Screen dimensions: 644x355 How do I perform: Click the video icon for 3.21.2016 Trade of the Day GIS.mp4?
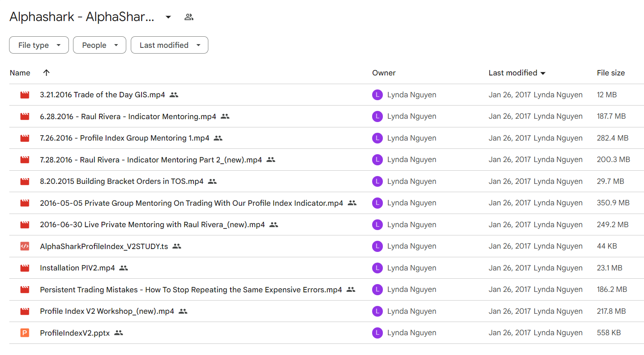(25, 95)
